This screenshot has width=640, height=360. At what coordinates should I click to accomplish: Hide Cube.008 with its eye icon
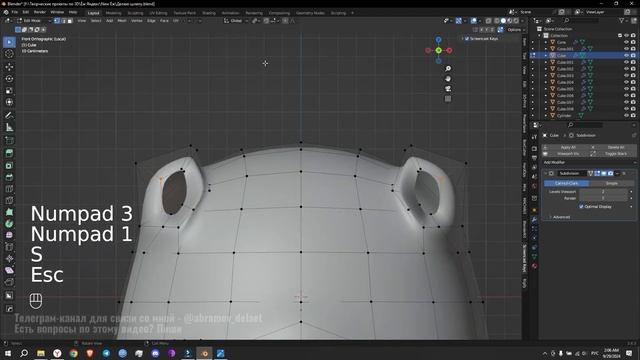point(627,109)
